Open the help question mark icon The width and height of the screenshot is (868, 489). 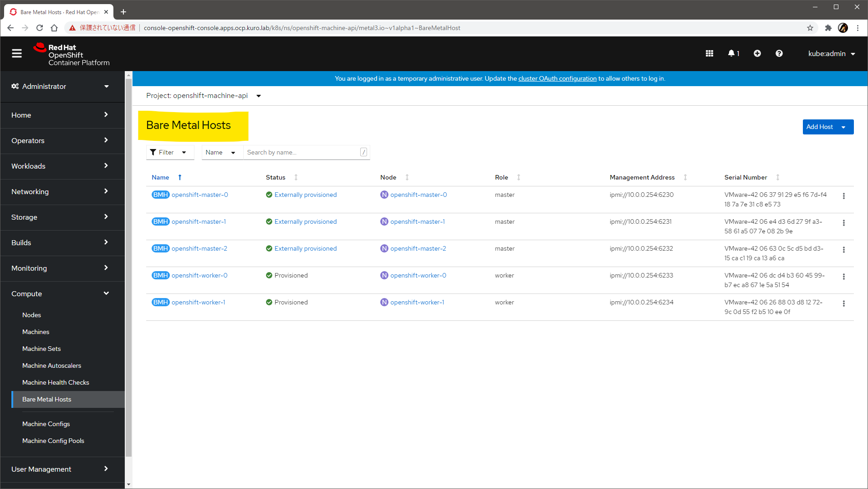(779, 53)
